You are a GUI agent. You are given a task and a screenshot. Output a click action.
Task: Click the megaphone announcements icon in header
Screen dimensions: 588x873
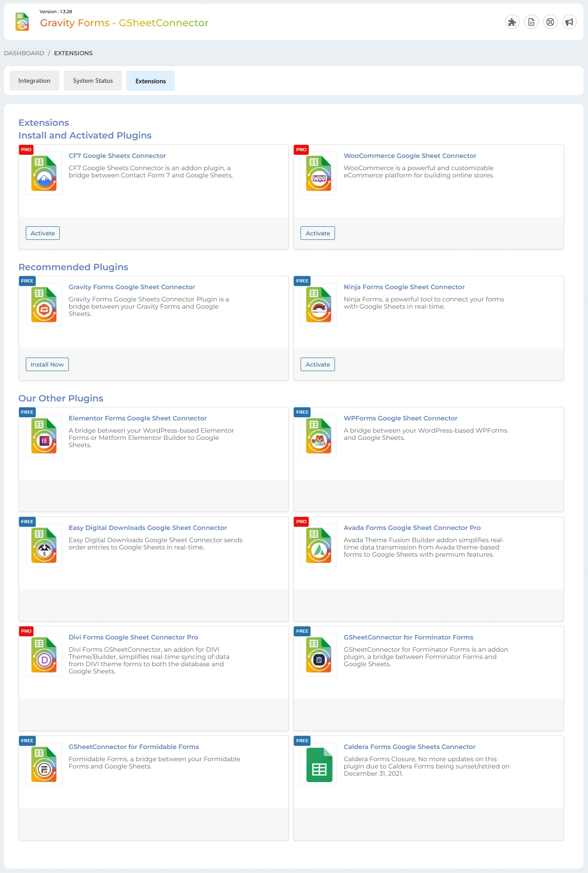[x=569, y=22]
